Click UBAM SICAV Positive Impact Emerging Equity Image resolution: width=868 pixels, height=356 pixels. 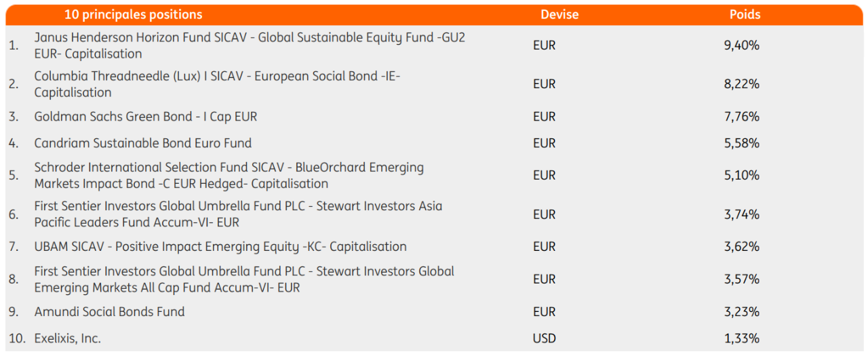point(220,246)
